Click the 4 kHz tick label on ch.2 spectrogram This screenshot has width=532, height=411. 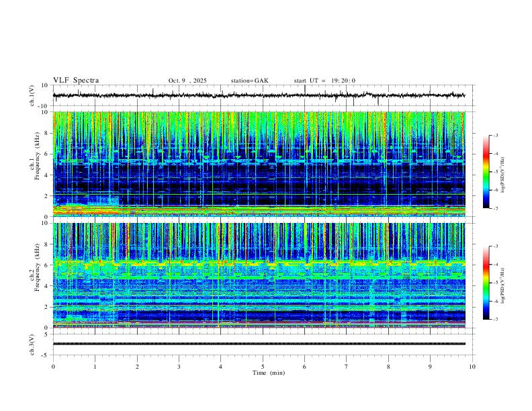tap(46, 286)
